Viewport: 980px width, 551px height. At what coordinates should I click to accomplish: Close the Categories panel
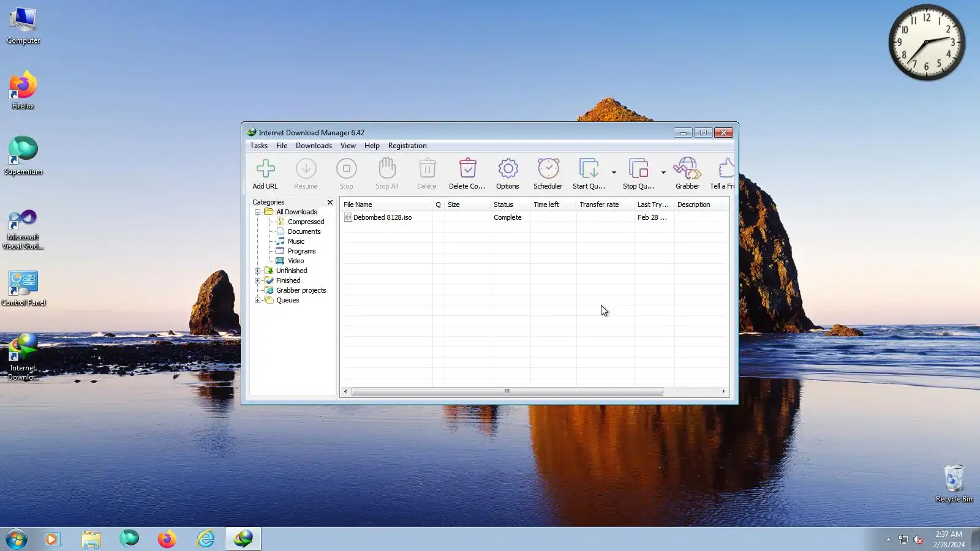coord(330,202)
